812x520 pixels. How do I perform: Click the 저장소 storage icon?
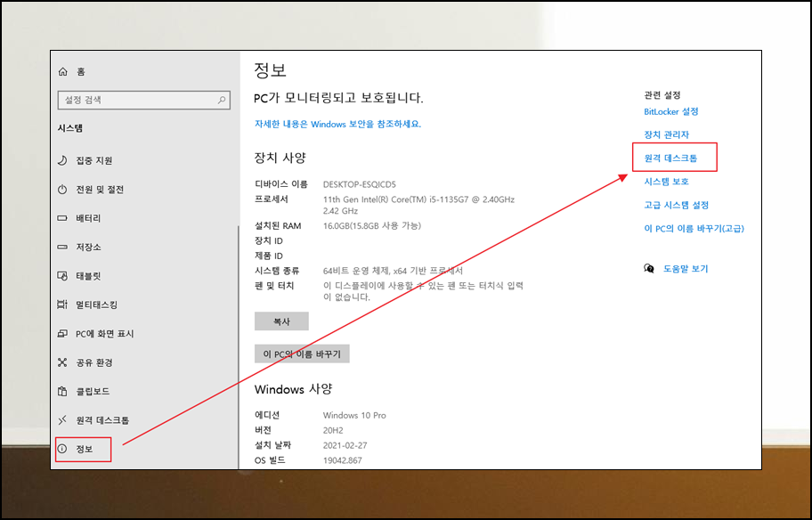click(62, 247)
